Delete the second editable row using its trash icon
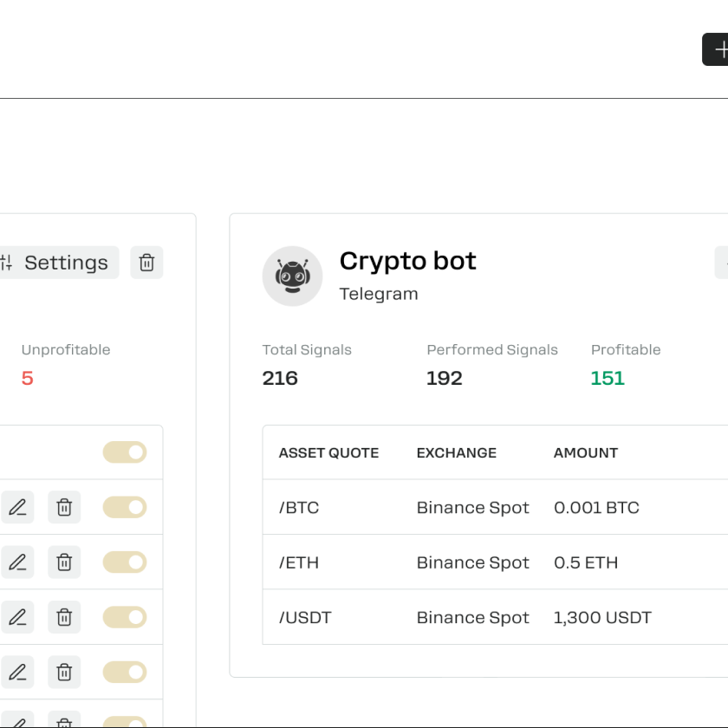 (x=64, y=562)
